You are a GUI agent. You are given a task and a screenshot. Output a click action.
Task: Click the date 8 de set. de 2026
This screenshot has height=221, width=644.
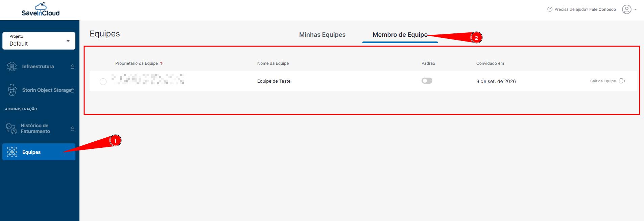coord(496,81)
